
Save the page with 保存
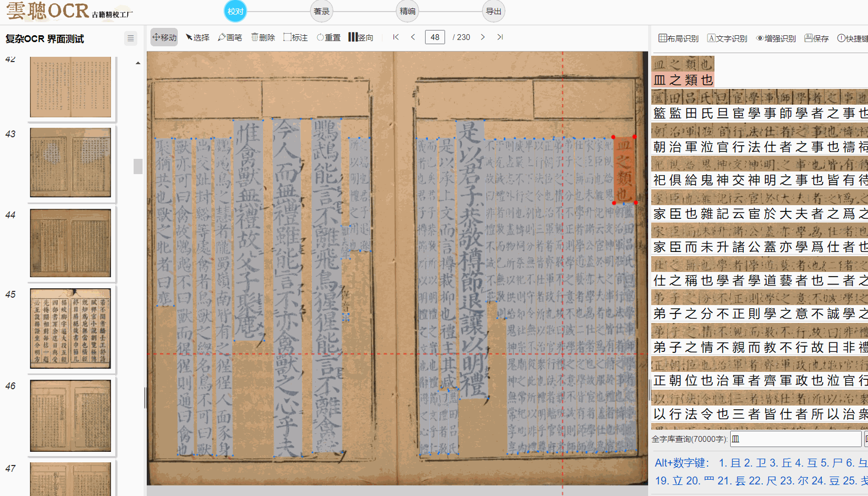pos(816,38)
